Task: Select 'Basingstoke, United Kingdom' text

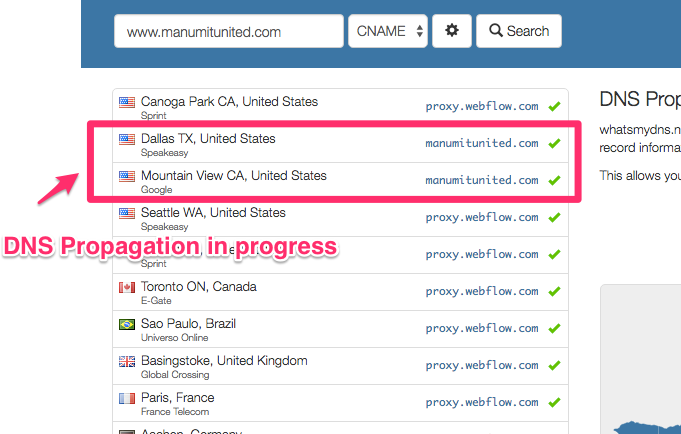Action: pyautogui.click(x=224, y=361)
